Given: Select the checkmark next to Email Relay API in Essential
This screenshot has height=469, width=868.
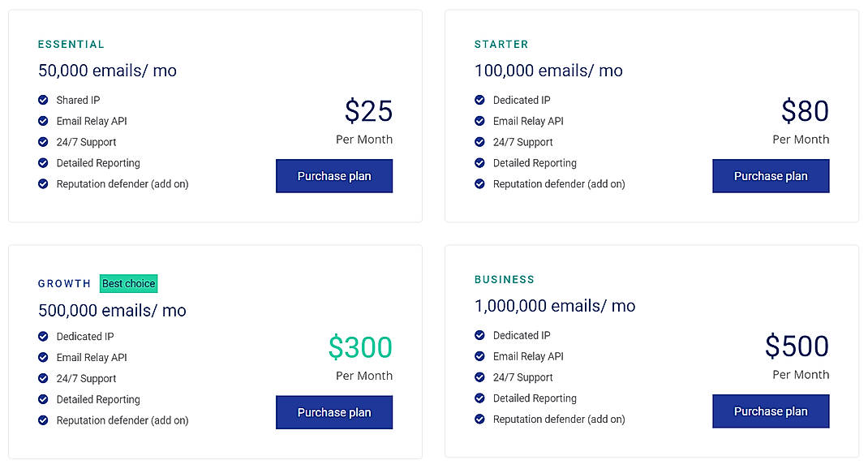Looking at the screenshot, I should click(43, 121).
